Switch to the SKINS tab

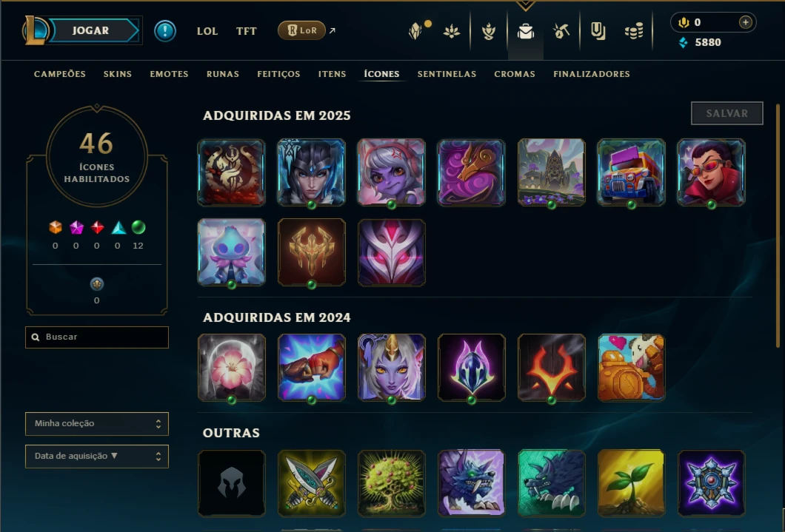pyautogui.click(x=118, y=74)
